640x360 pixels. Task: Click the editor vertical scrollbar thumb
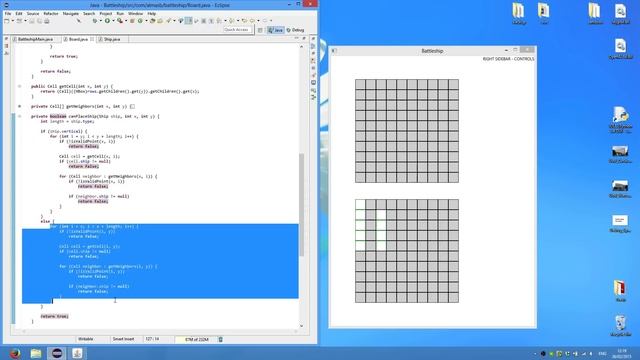[x=302, y=204]
